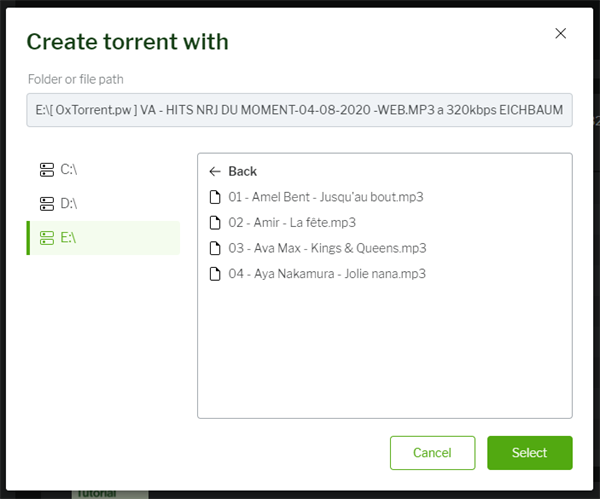Select the C:\ drive label
600x499 pixels.
tap(69, 170)
